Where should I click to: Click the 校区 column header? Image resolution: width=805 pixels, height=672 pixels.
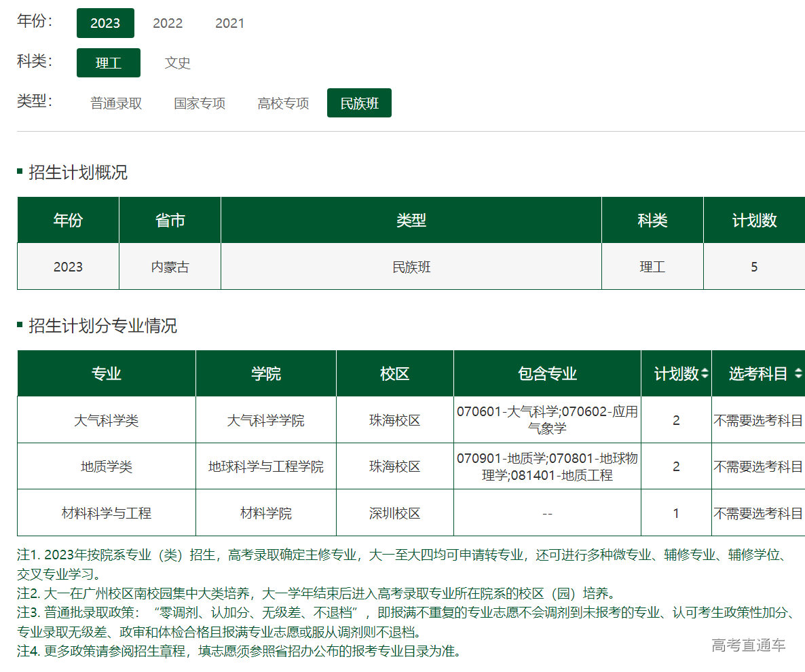pos(395,373)
